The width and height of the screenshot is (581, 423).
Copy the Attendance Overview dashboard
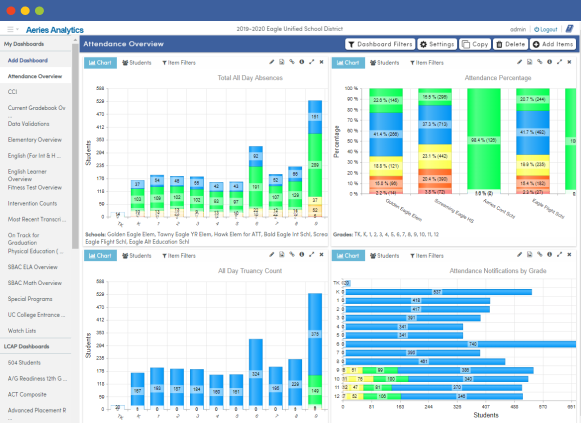coord(475,44)
